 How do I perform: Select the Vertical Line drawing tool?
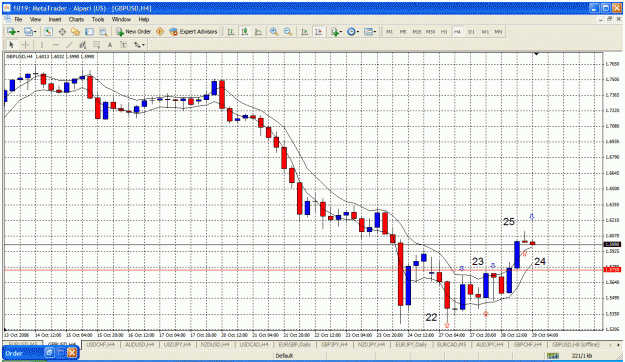coord(42,45)
